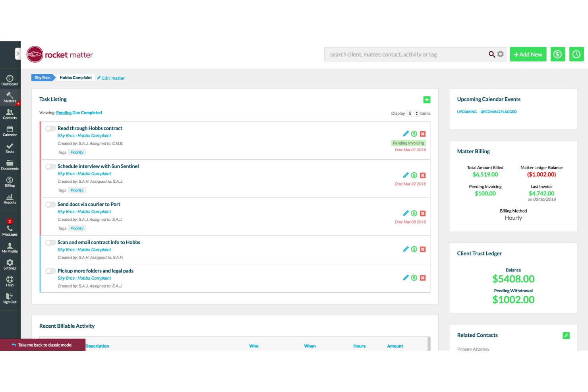Click the timer clock icon in the top toolbar

point(576,54)
